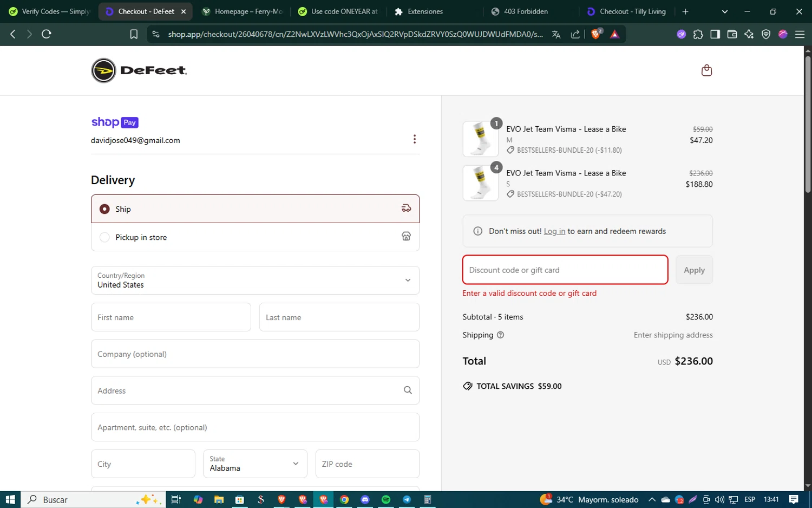Reload the page
This screenshot has height=508, width=812.
[47, 34]
